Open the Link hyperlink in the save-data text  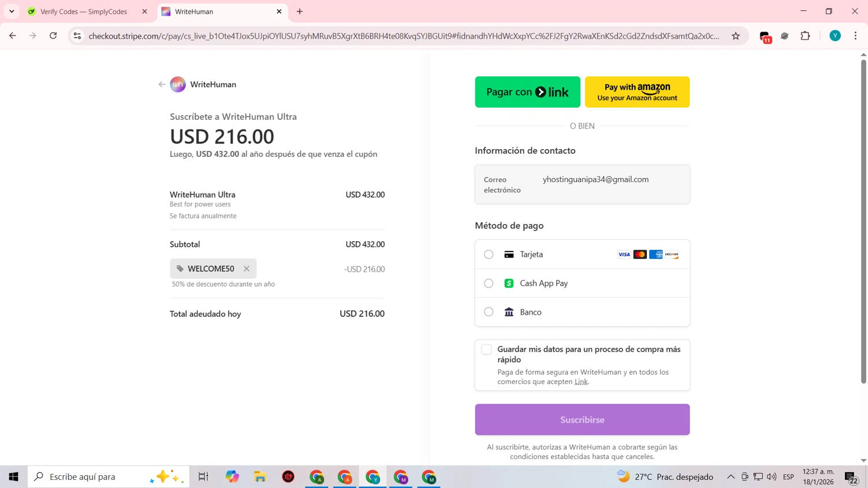coord(581,382)
